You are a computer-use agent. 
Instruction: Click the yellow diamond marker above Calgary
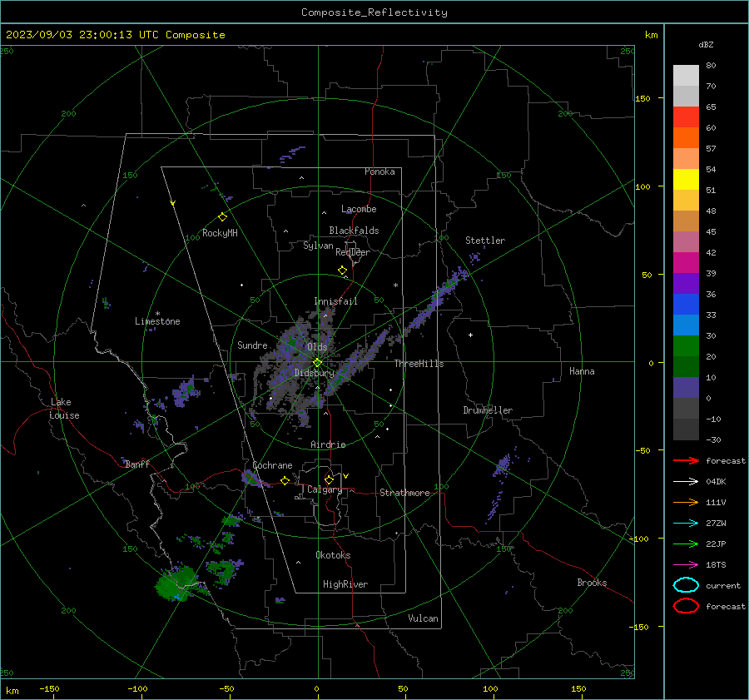[x=329, y=479]
